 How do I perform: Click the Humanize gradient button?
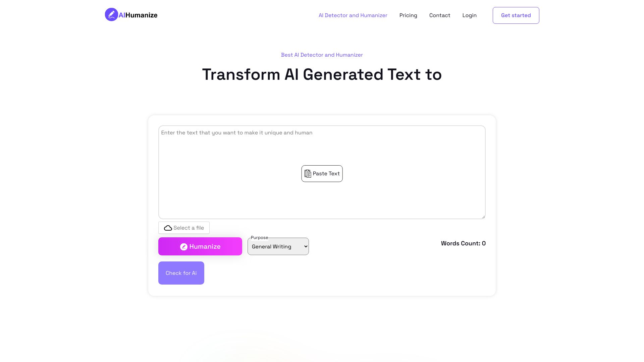pyautogui.click(x=200, y=246)
